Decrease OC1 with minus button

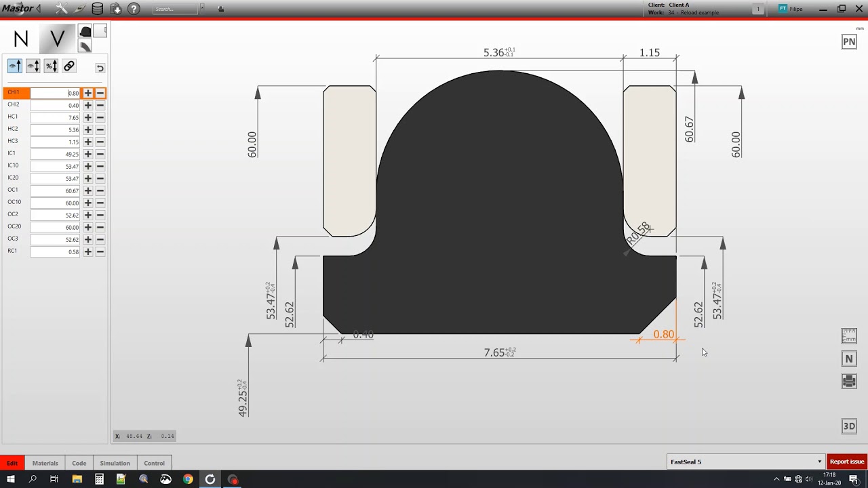(x=100, y=190)
